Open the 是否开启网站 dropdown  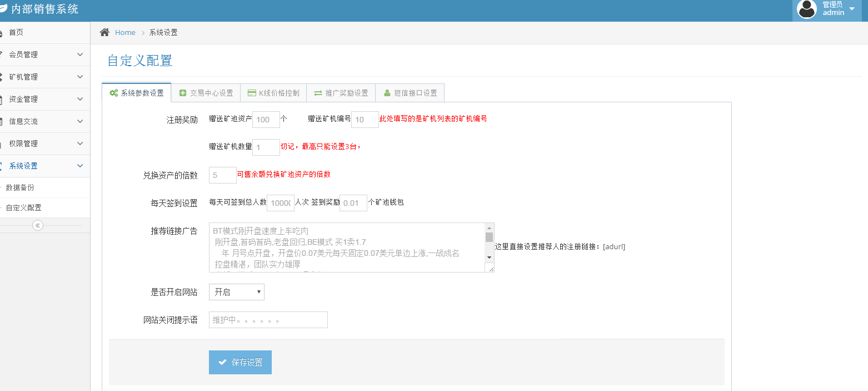click(x=237, y=292)
